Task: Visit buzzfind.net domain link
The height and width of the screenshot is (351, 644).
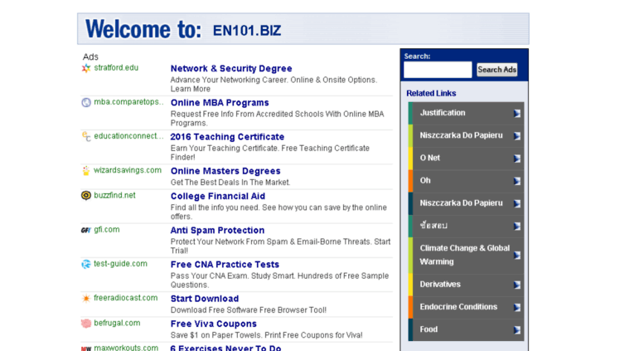Action: 114,195
